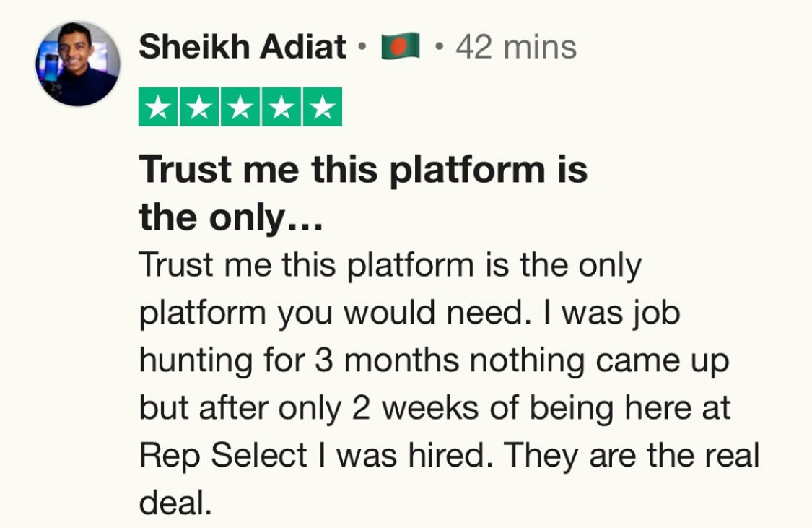Select the second green rating star

pos(199,108)
